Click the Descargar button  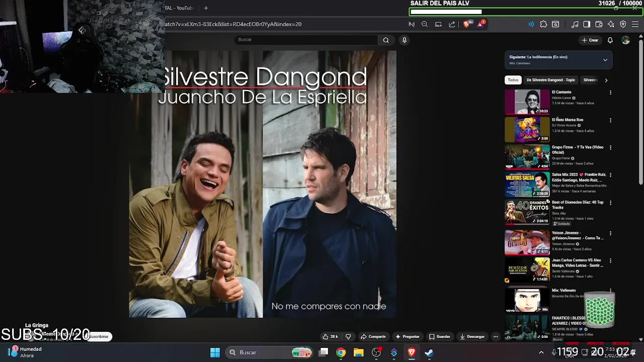point(472,336)
